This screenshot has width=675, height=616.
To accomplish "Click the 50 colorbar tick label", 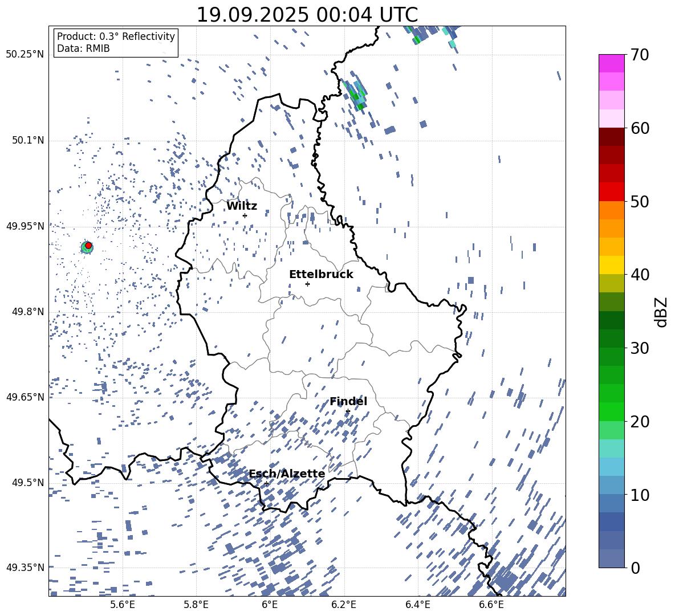I will (x=640, y=202).
